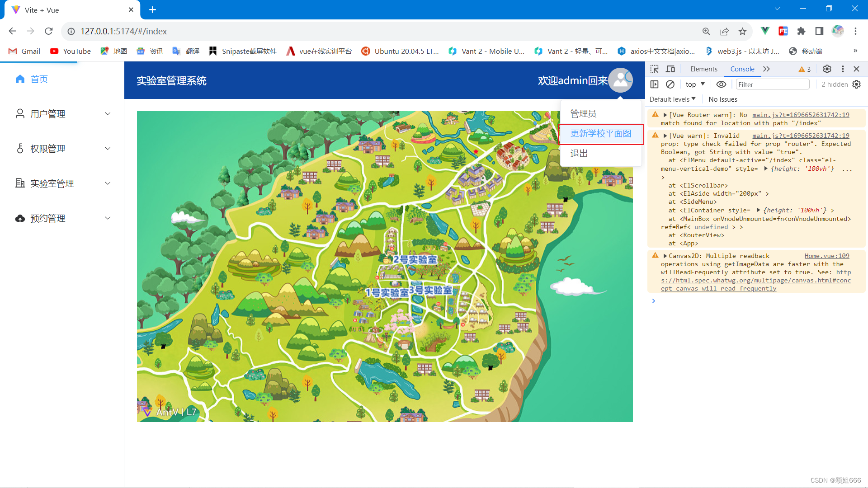
Task: Choose 退出 to log out
Action: pyautogui.click(x=579, y=154)
